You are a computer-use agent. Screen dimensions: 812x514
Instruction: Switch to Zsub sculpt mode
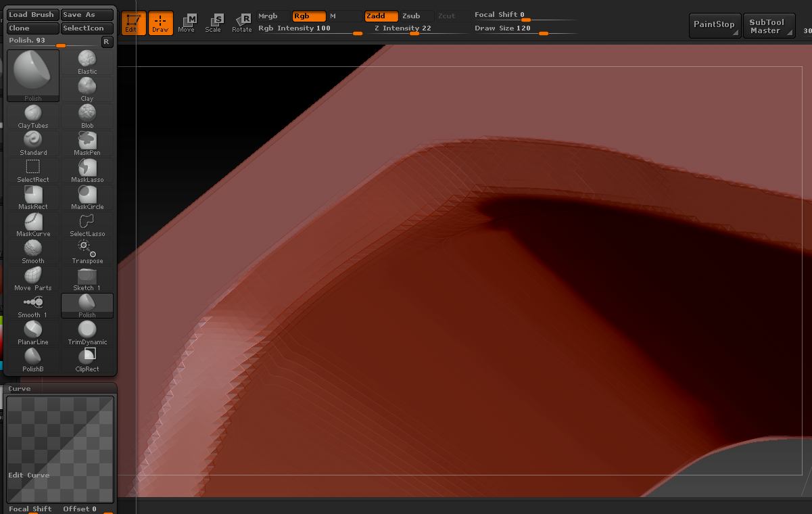pos(416,16)
